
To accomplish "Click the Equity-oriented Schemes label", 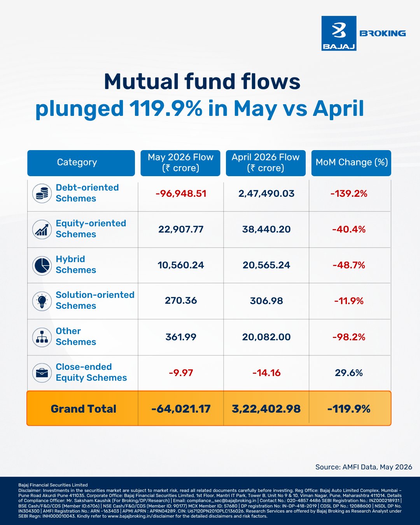I will click(x=91, y=229).
